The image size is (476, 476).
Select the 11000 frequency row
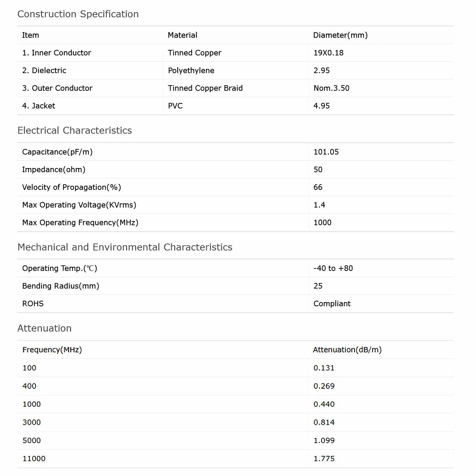pyautogui.click(x=34, y=459)
